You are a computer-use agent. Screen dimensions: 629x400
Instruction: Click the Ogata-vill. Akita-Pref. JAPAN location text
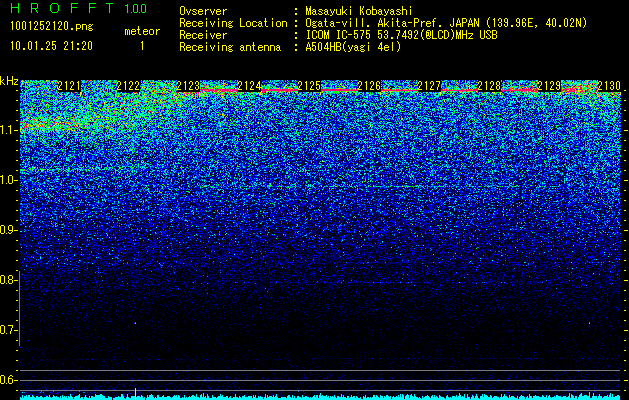pos(446,23)
